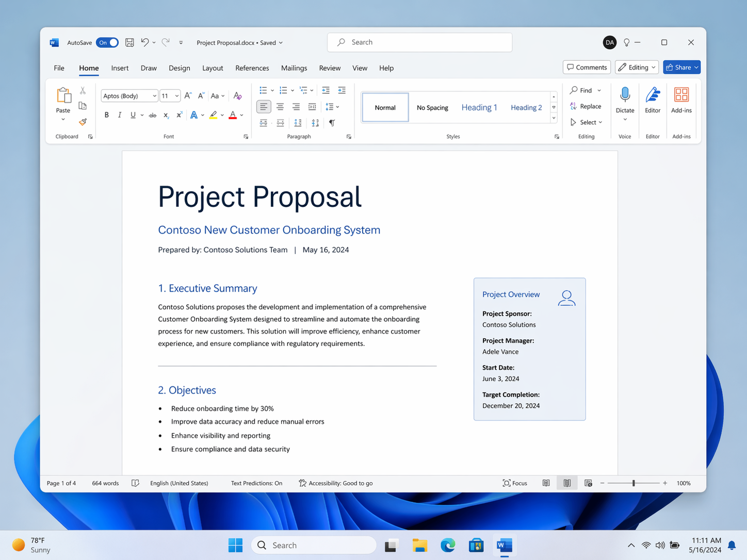The height and width of the screenshot is (560, 747).
Task: Toggle center alignment
Action: coord(280,107)
